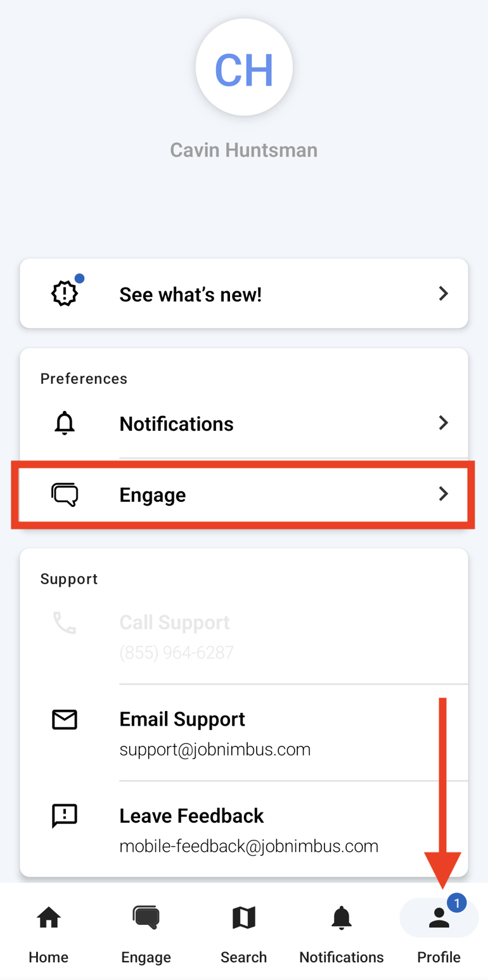Tap the envelope icon for Email Support
The image size is (488, 980).
click(64, 719)
